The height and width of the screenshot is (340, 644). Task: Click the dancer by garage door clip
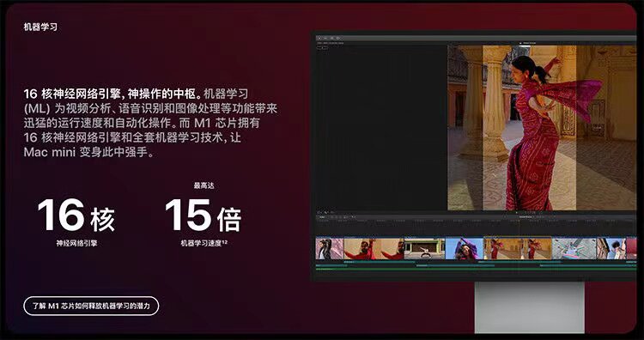tap(424, 249)
